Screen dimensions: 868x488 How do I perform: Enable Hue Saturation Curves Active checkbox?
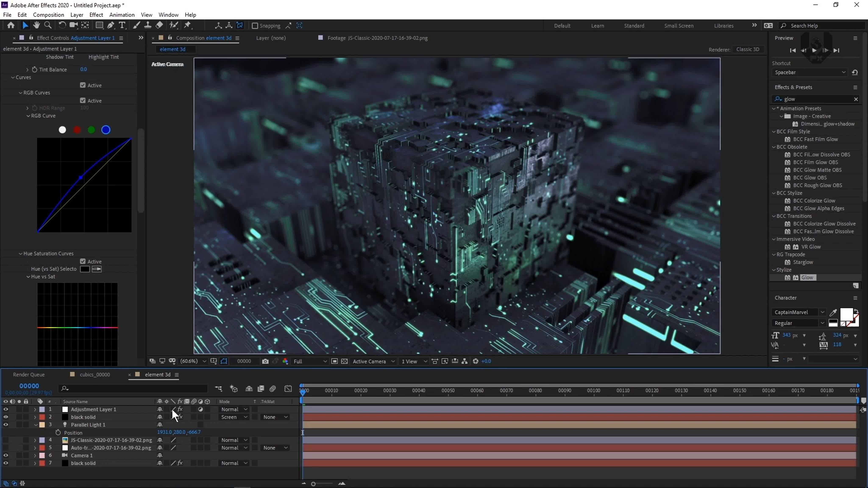(83, 261)
